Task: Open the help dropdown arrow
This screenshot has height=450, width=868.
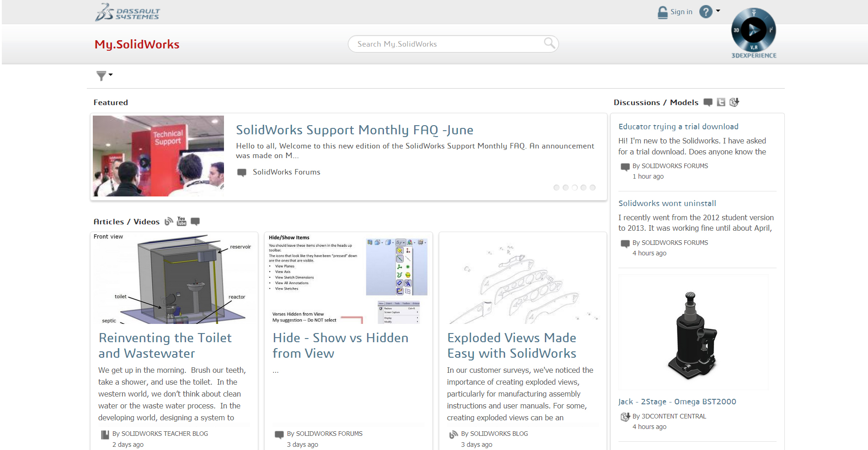Action: pos(718,11)
